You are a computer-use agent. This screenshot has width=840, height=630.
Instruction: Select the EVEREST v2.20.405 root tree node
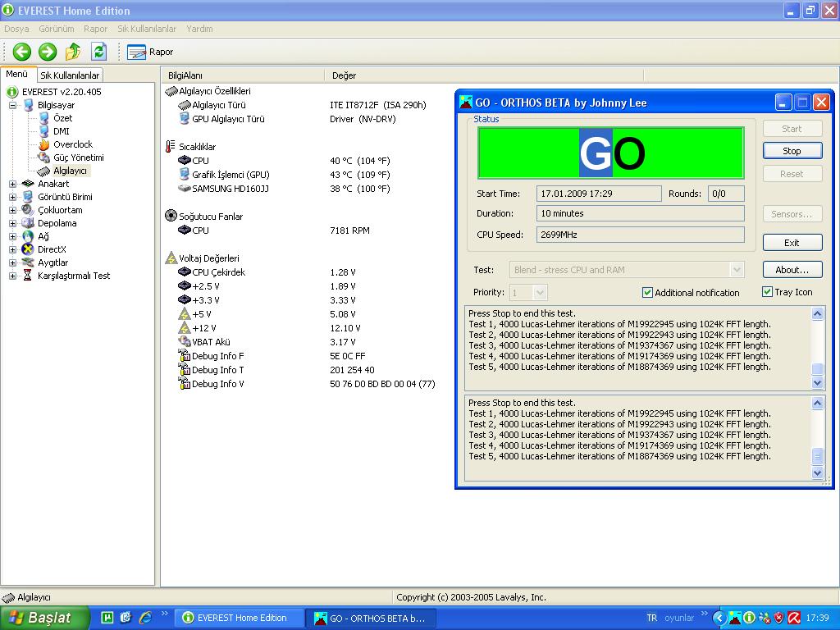pyautogui.click(x=61, y=92)
